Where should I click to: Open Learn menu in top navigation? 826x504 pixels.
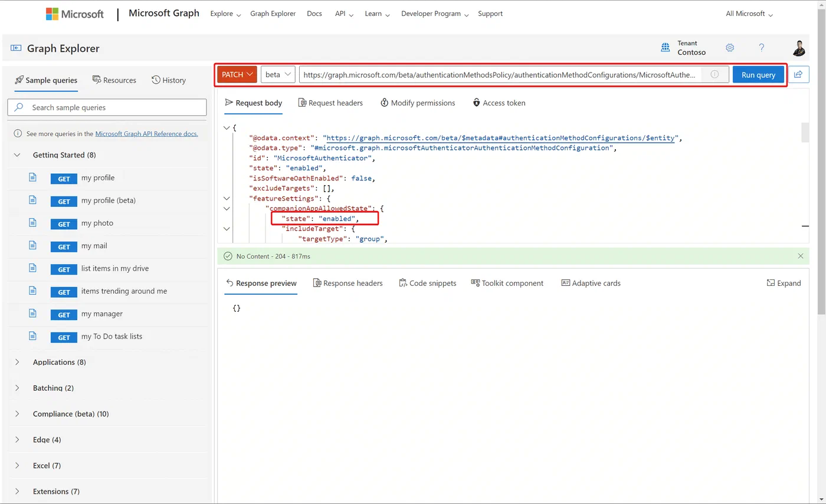(377, 14)
